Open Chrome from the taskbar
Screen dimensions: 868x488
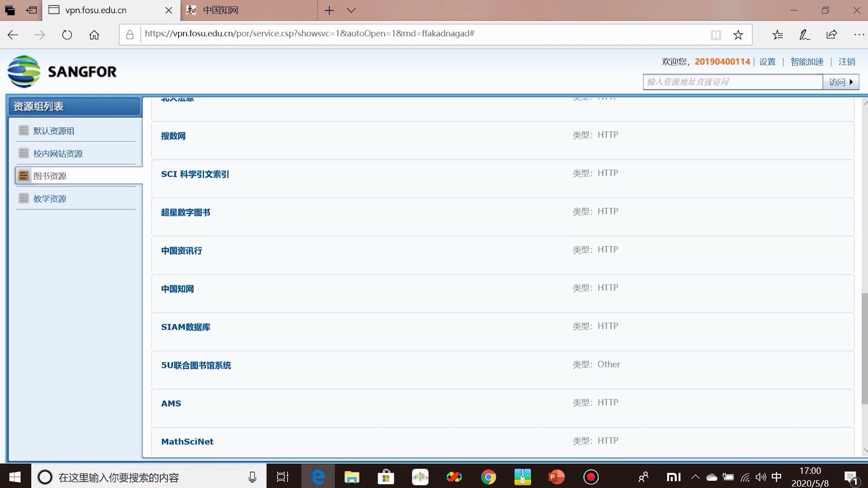(488, 477)
